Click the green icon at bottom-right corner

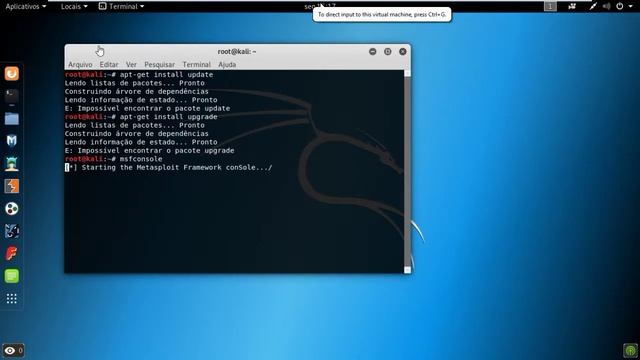point(631,350)
